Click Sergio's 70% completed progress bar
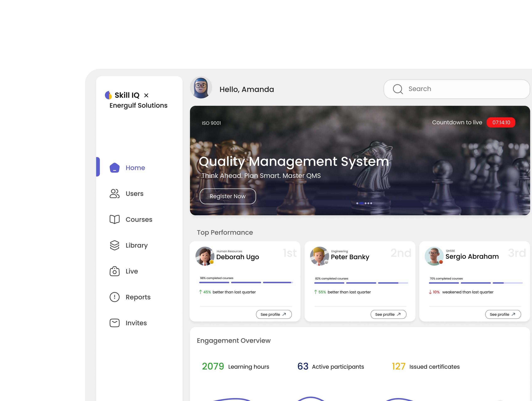The width and height of the screenshot is (532, 401). (x=476, y=283)
